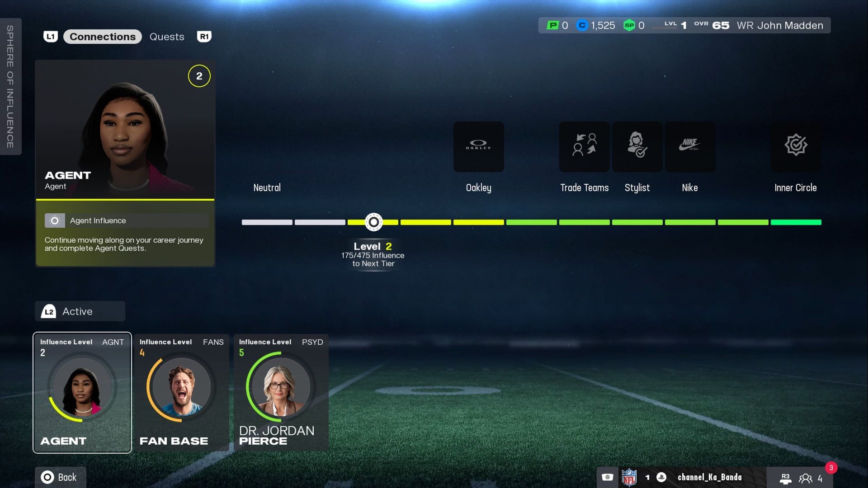Click the blue C coins icon

[582, 25]
